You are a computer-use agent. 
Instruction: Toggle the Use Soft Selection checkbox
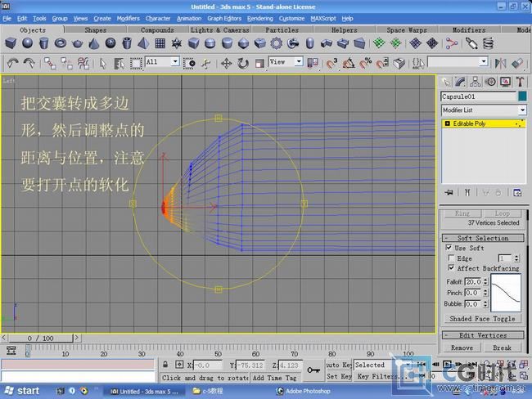449,248
